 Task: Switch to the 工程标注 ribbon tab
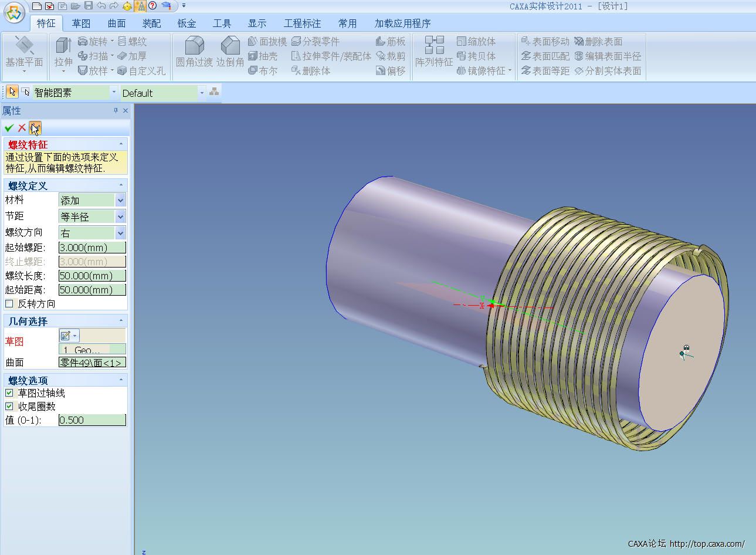pos(303,23)
